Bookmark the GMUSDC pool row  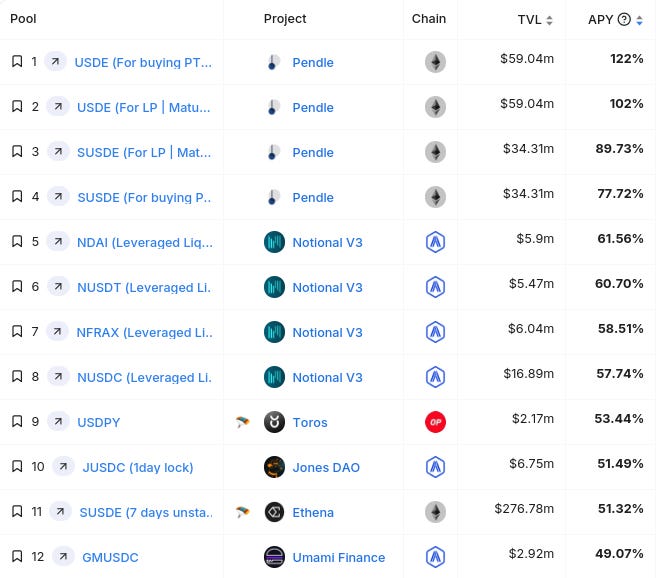tap(17, 556)
